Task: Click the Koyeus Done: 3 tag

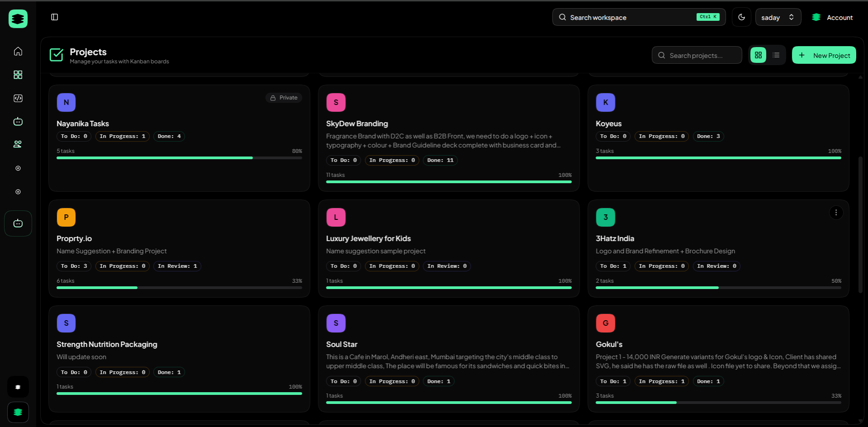Action: 708,136
